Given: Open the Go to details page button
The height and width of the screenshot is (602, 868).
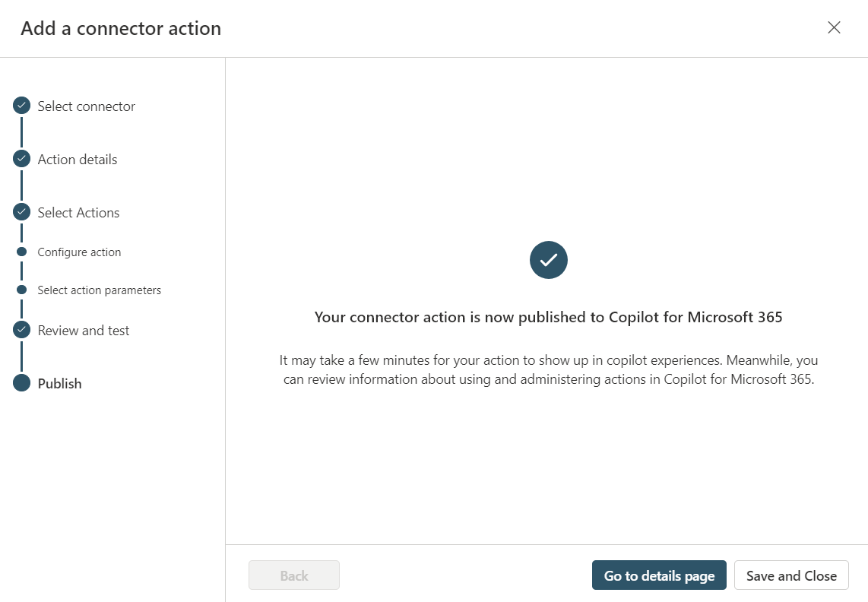Looking at the screenshot, I should (659, 575).
